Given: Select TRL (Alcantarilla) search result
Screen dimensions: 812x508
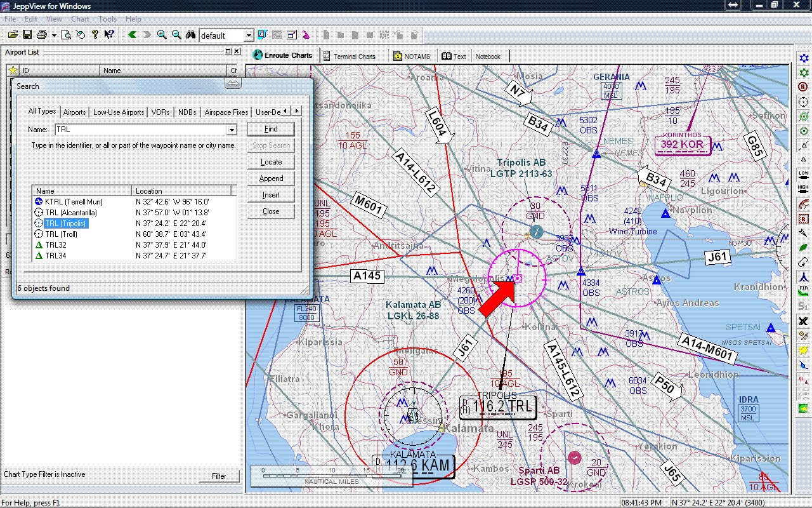Looking at the screenshot, I should [x=134, y=212].
